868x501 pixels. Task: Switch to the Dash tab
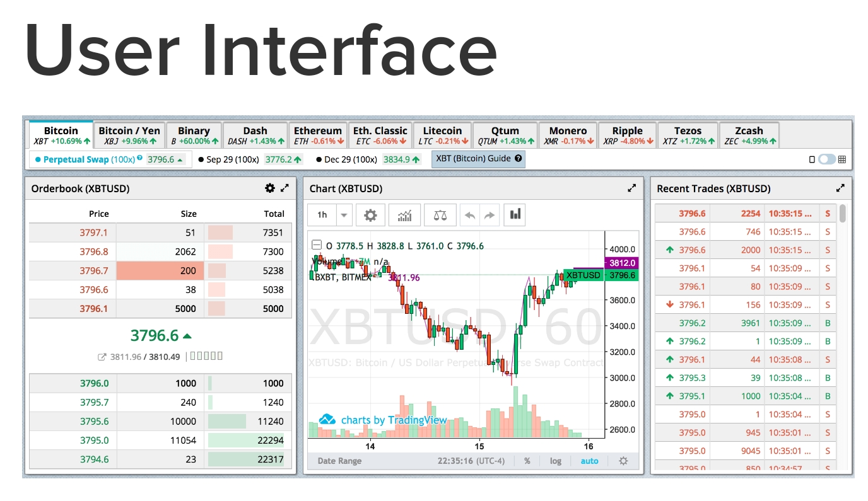coord(255,135)
